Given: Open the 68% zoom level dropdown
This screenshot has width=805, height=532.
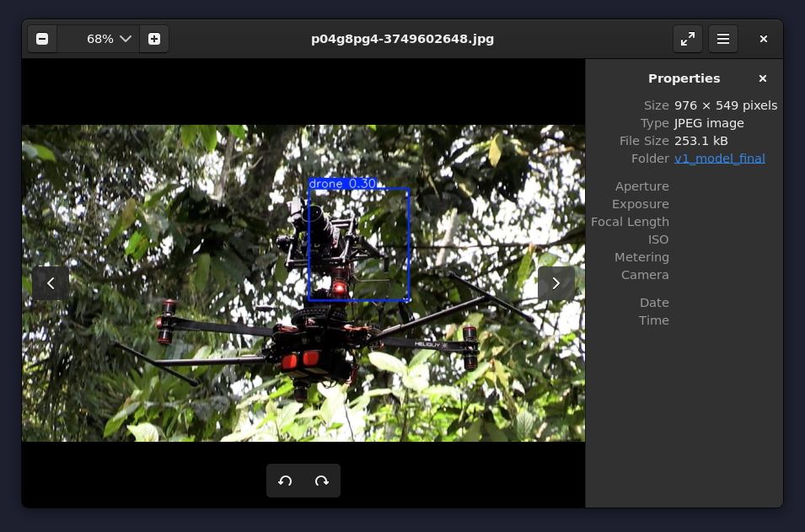Looking at the screenshot, I should [x=110, y=39].
